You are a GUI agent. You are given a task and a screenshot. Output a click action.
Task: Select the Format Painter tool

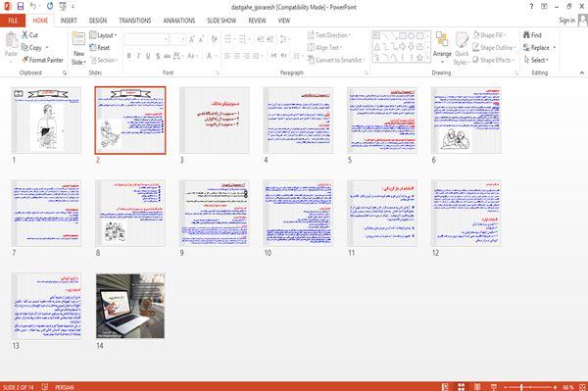coord(42,60)
